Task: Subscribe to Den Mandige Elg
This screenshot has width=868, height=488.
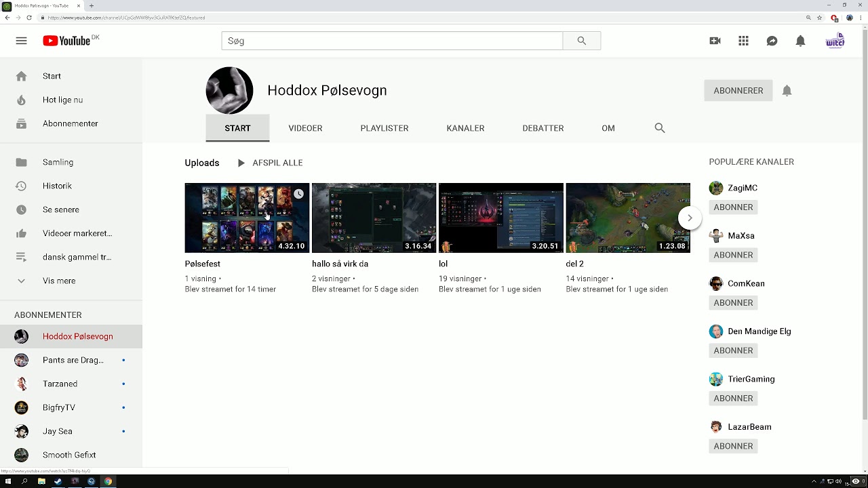Action: 733,350
